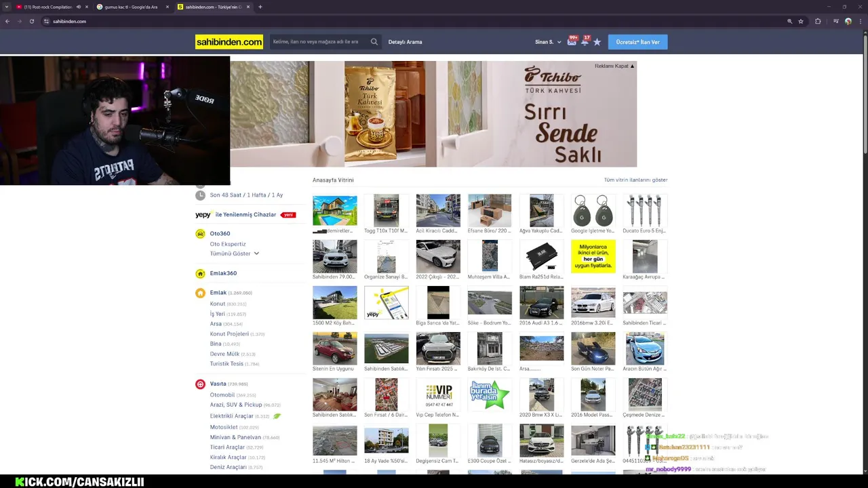Open the Togg T10x listing thumbnail

coord(386,211)
